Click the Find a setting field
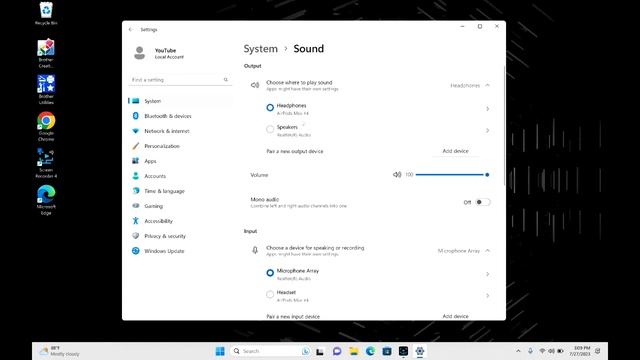640x360 pixels. click(180, 80)
